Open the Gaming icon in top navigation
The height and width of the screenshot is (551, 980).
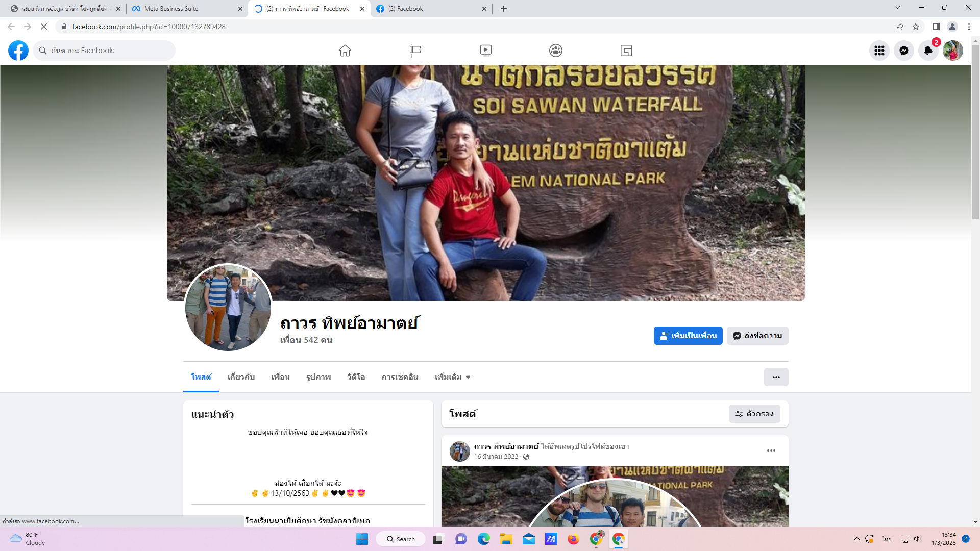pos(626,51)
